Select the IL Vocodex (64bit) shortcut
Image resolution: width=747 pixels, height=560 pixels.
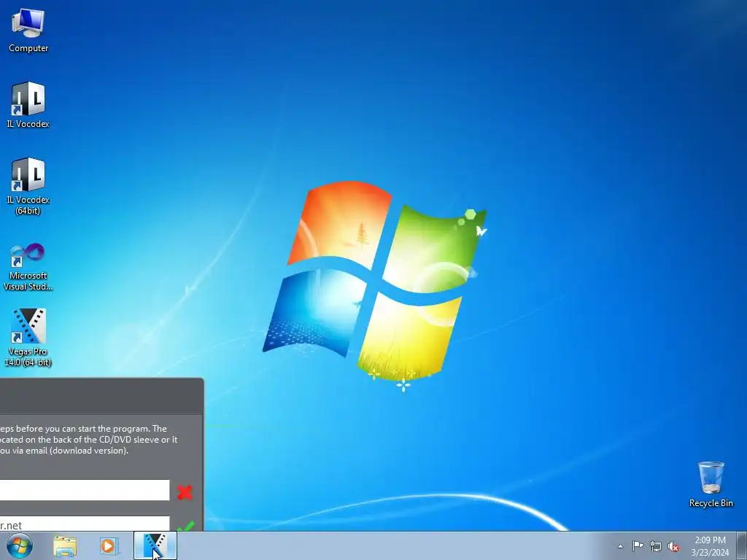(28, 186)
